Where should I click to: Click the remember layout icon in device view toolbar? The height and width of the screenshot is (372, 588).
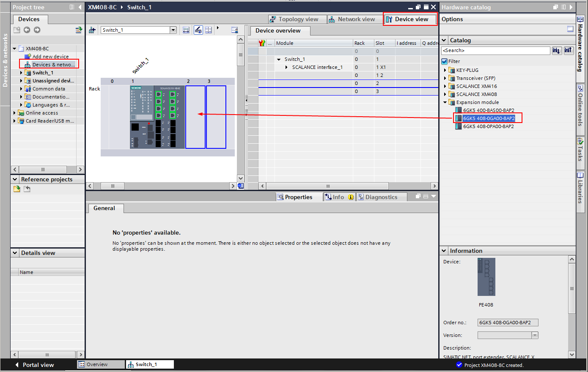coord(235,30)
